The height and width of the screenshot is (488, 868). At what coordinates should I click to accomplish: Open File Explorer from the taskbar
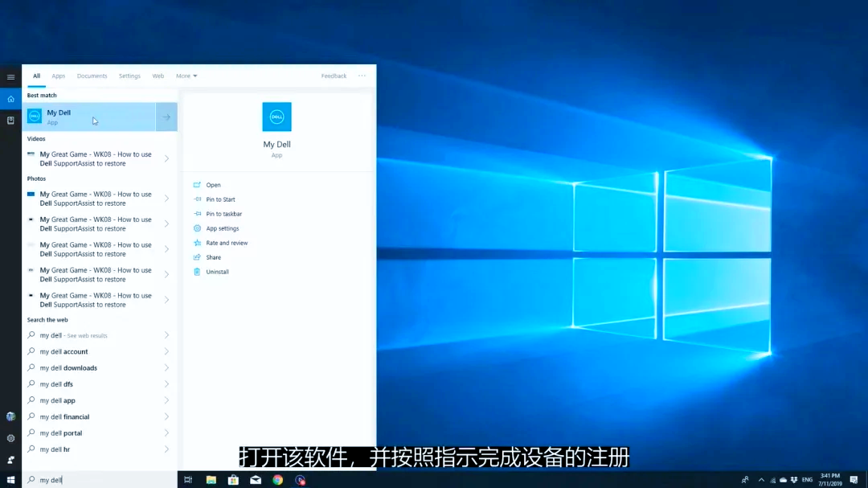(x=211, y=480)
